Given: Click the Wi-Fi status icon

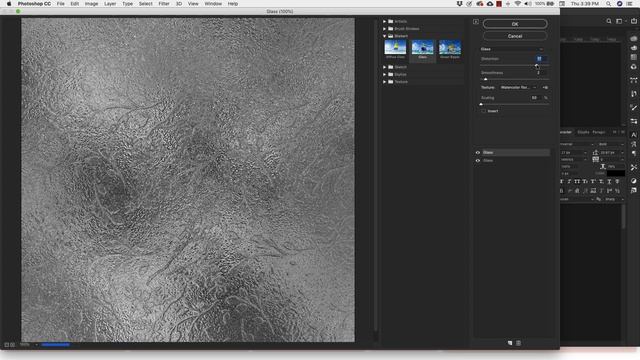Looking at the screenshot, I should tap(518, 4).
